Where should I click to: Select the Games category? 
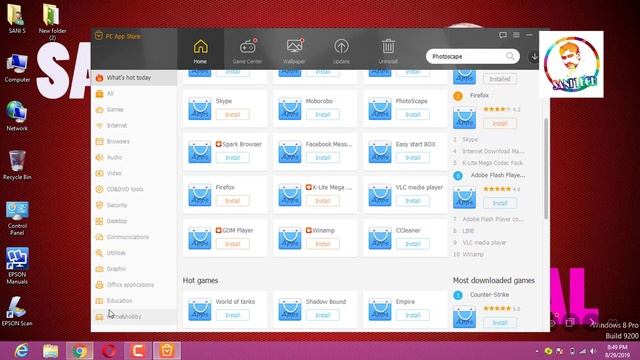(134, 109)
